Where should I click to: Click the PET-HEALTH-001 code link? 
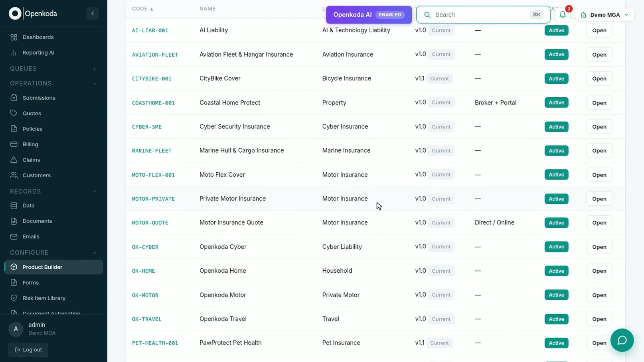click(155, 343)
